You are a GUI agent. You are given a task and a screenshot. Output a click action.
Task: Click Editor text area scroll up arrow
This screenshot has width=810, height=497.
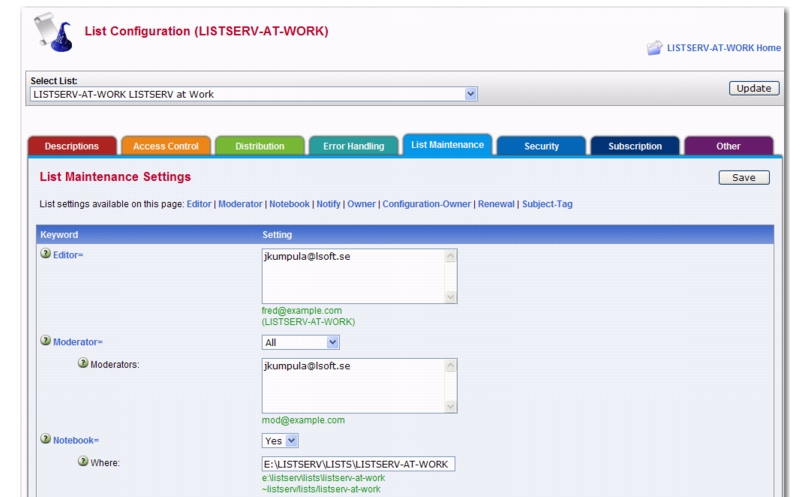point(450,256)
